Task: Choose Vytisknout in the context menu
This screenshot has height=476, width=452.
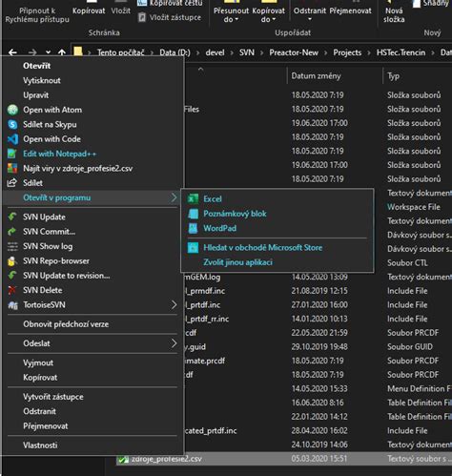Action: (x=42, y=80)
